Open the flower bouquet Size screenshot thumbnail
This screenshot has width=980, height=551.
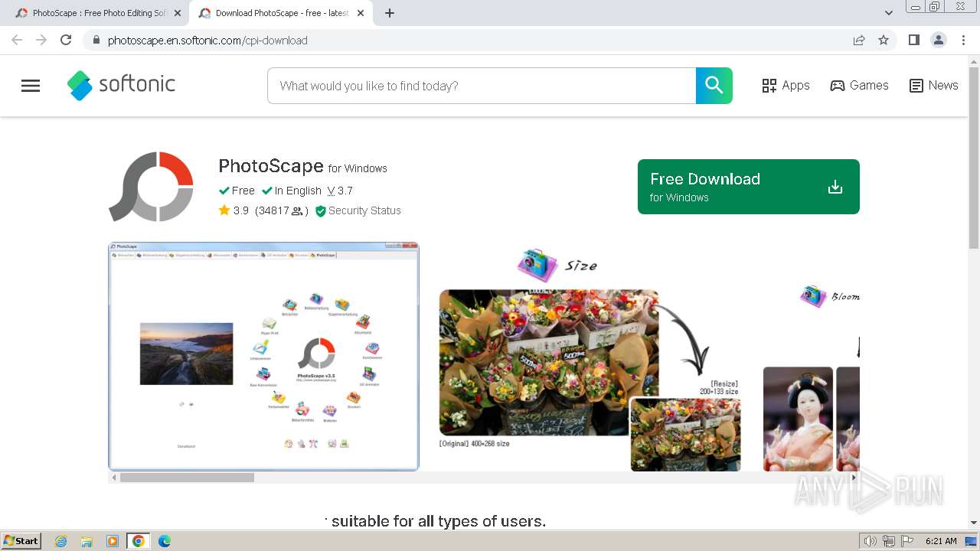coord(590,357)
